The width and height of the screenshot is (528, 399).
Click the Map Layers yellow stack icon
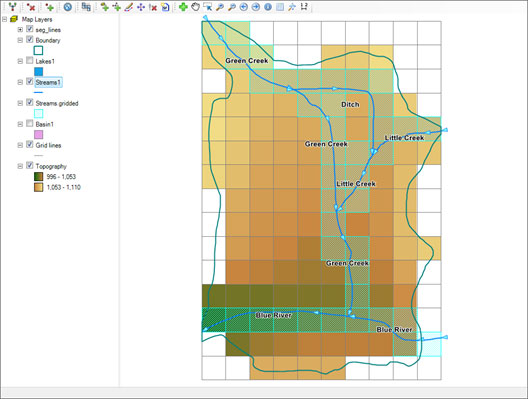(14, 19)
